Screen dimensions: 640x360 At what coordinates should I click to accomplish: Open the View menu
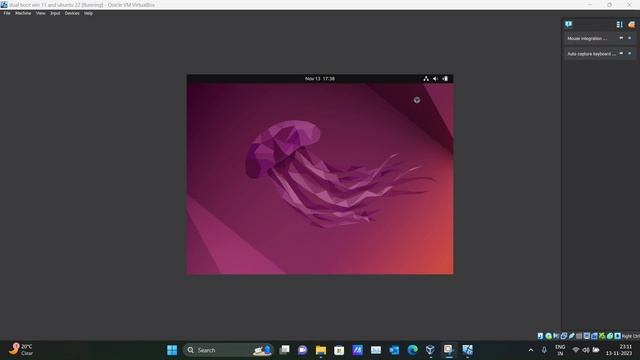click(40, 13)
